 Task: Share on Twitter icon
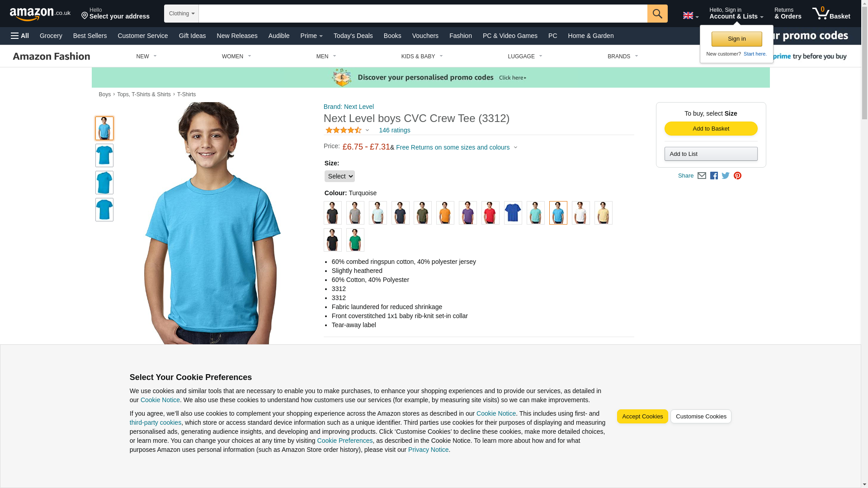pos(726,176)
